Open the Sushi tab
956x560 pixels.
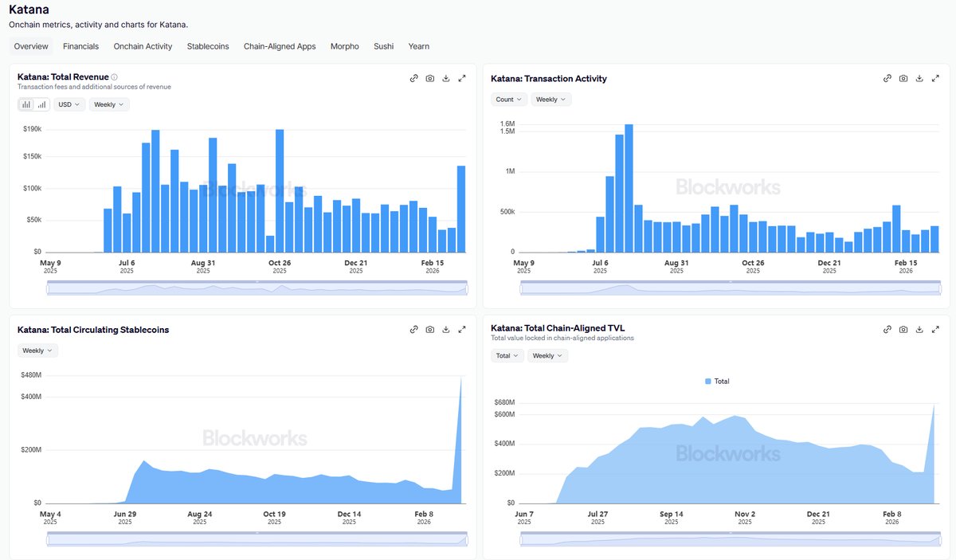[384, 46]
